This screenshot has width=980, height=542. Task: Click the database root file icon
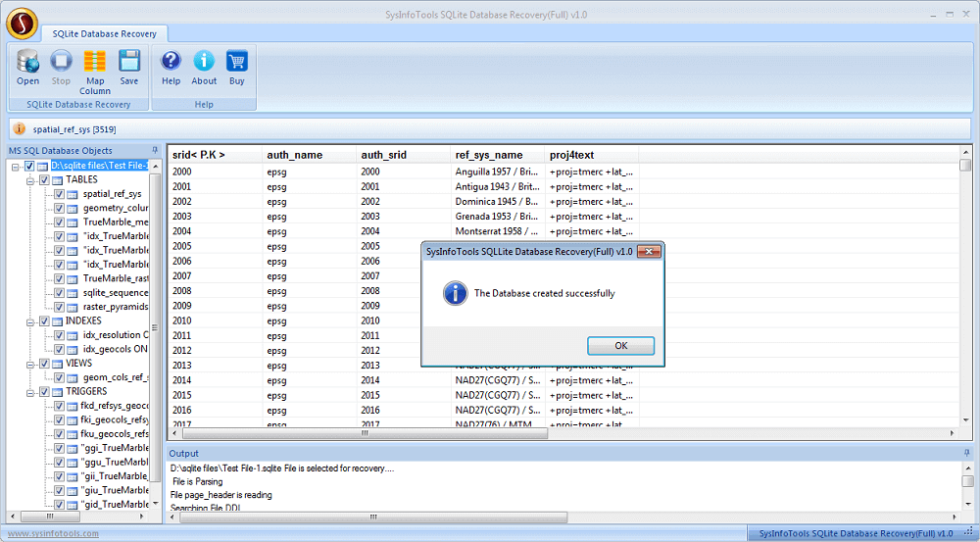click(x=42, y=167)
